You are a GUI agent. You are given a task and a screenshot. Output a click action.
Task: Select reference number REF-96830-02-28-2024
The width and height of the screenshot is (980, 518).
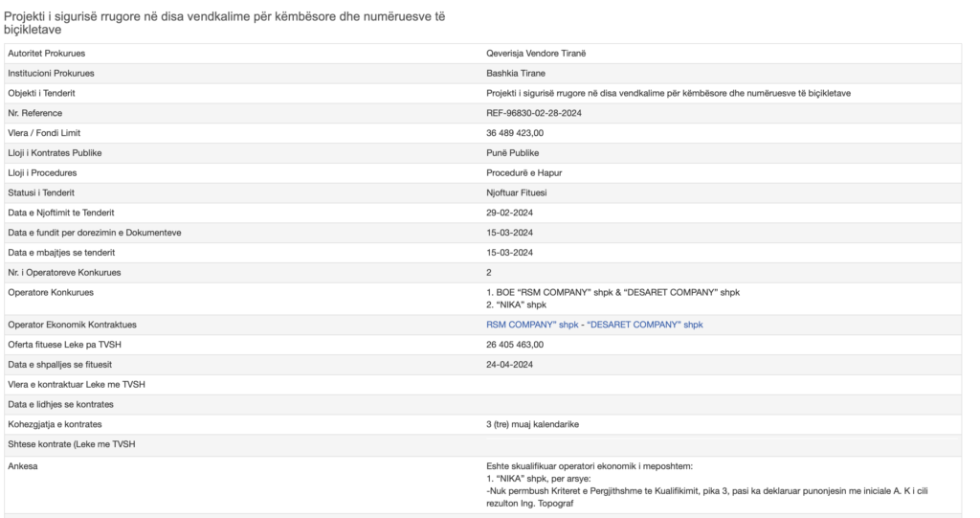coord(534,113)
